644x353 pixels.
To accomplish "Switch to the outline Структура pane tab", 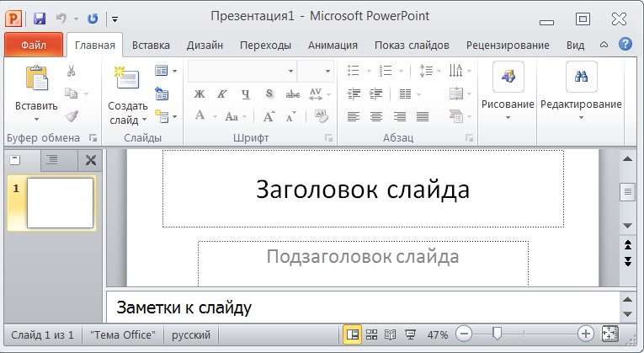I will coord(51,159).
